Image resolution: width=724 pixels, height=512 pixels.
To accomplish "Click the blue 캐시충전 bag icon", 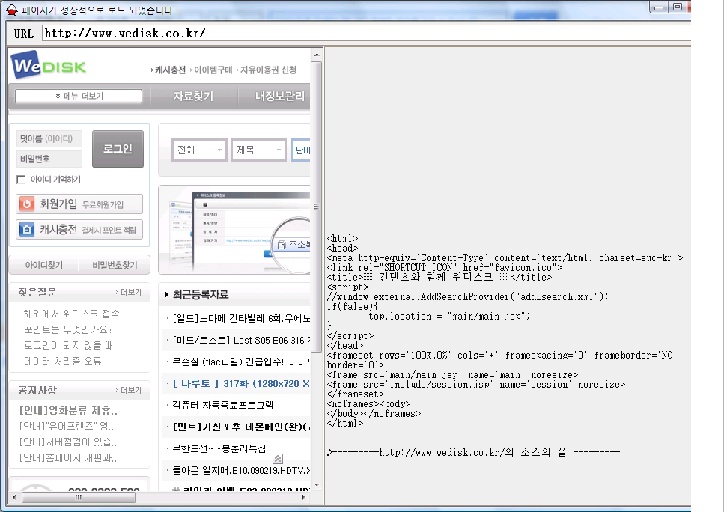I will [27, 229].
